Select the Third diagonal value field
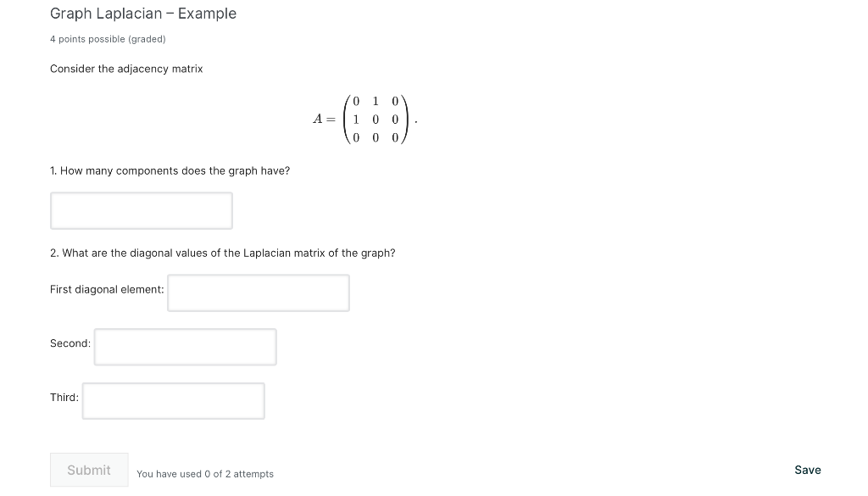Image resolution: width=868 pixels, height=496 pixels. click(173, 400)
